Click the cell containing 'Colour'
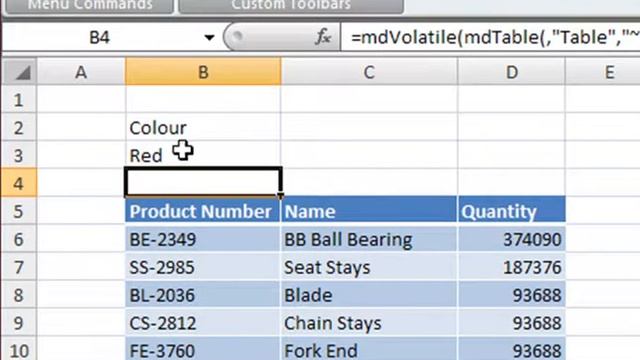640x360 pixels. point(203,127)
